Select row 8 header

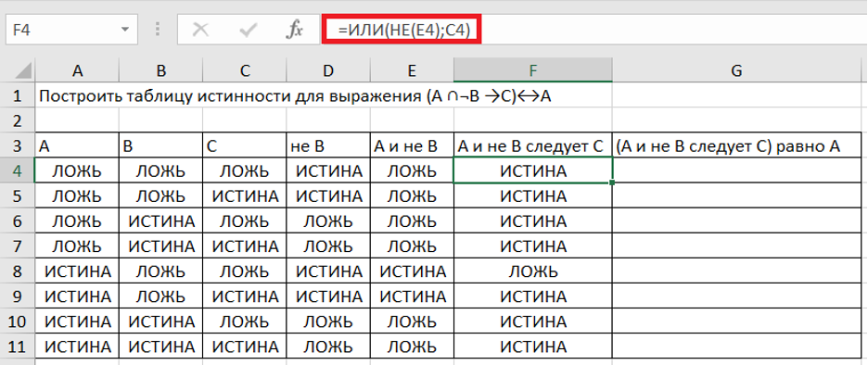pos(18,271)
